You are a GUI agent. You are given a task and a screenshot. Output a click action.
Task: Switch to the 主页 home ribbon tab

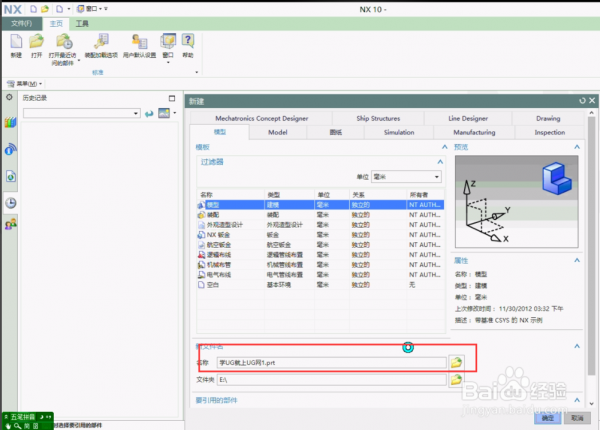click(56, 24)
